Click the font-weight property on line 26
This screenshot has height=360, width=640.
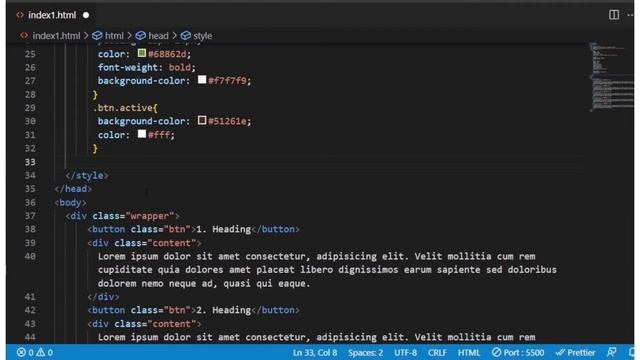click(x=128, y=68)
